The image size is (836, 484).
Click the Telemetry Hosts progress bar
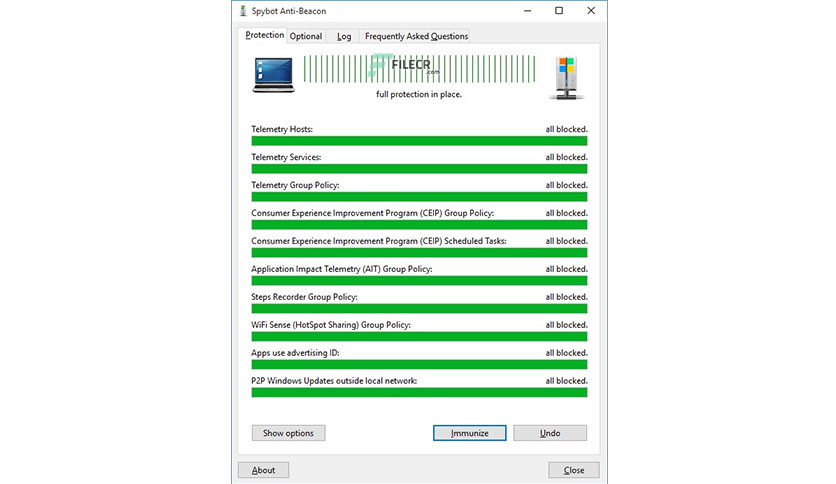click(x=419, y=141)
